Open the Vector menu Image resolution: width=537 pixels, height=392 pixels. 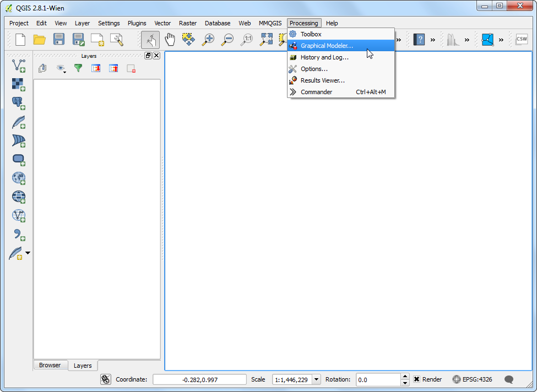pyautogui.click(x=162, y=23)
